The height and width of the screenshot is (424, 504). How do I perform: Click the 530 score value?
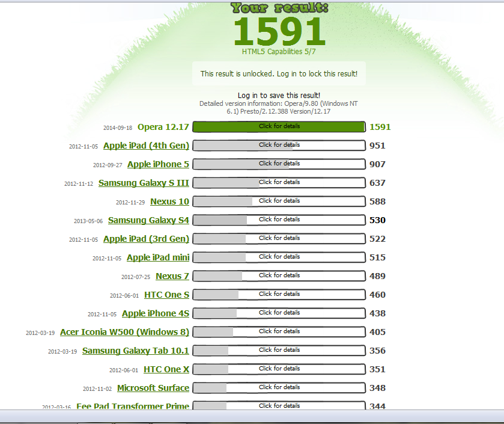coord(377,220)
